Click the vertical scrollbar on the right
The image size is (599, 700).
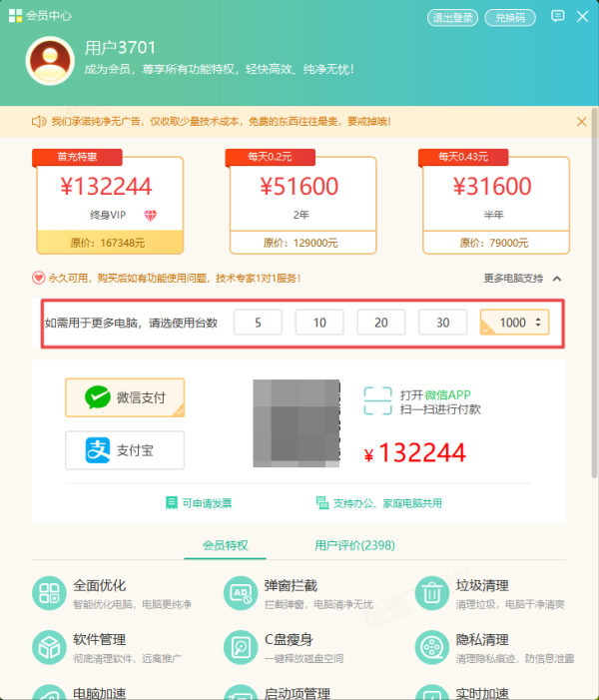595,293
